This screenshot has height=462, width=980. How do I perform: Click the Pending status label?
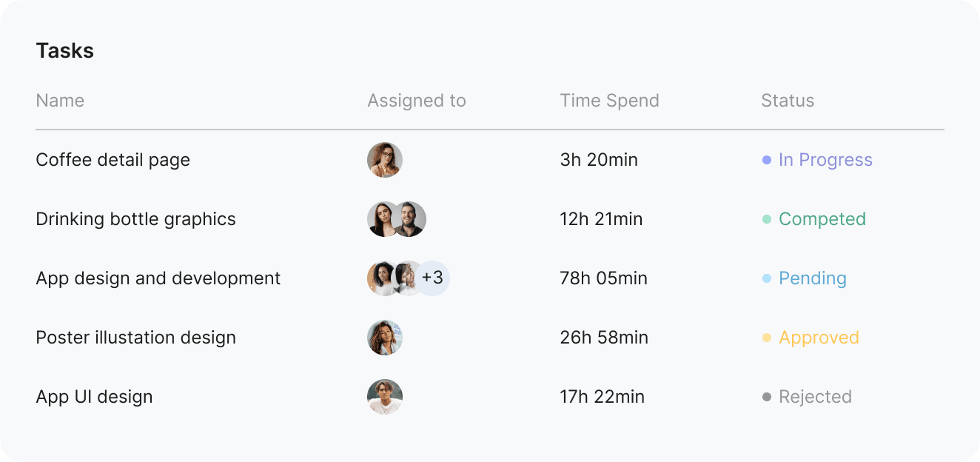coord(813,278)
